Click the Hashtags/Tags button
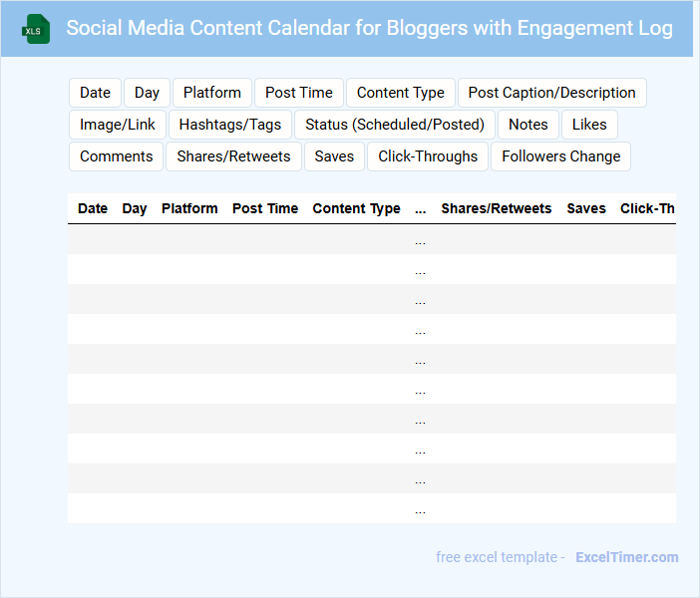The height and width of the screenshot is (598, 700). [230, 125]
